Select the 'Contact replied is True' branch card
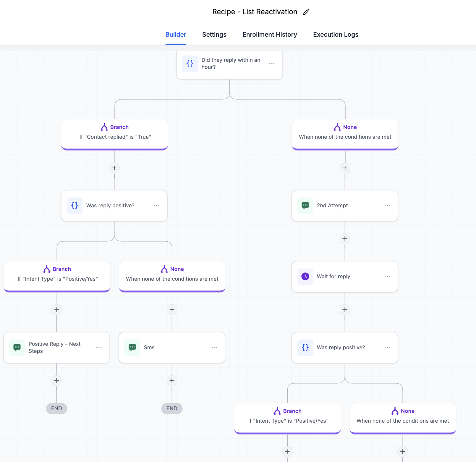This screenshot has width=476, height=462. 114,135
